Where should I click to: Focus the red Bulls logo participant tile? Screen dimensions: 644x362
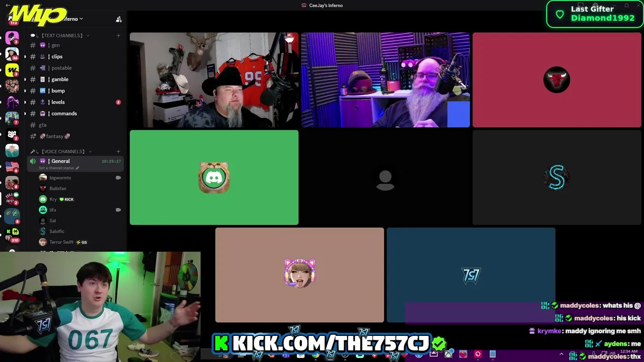pos(557,80)
